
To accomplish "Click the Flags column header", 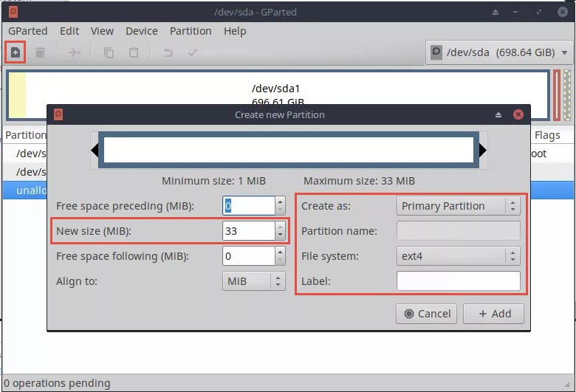I will pos(547,135).
